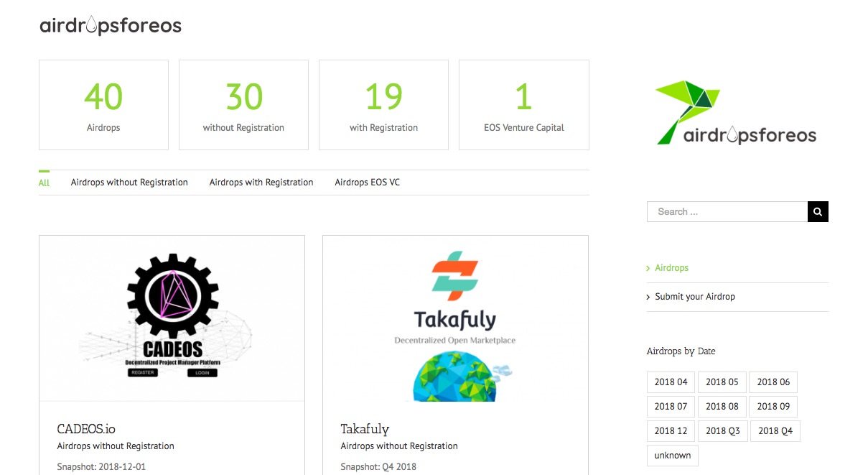The width and height of the screenshot is (868, 475).
Task: Filter airdrops by 2018 07
Action: (671, 407)
